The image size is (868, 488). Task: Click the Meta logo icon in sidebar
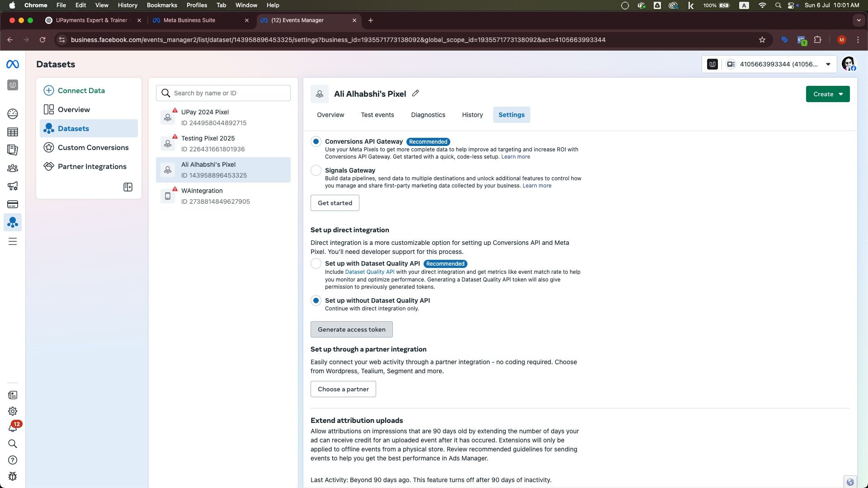click(13, 65)
